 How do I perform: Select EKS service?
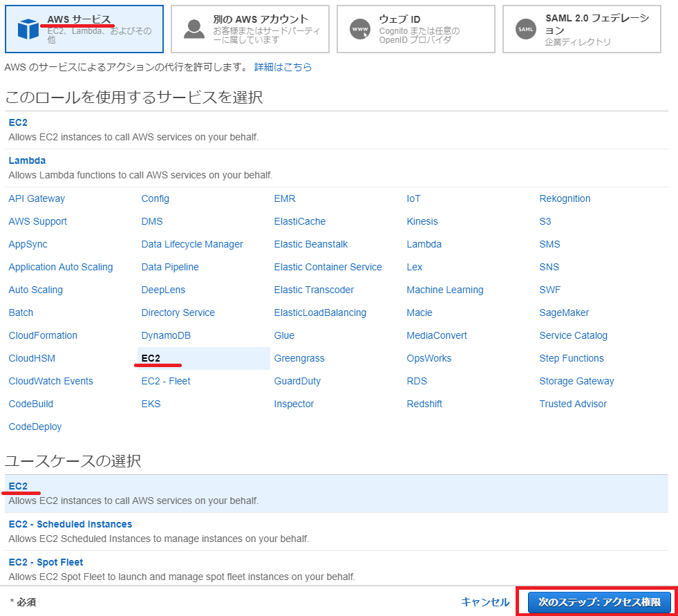tap(151, 404)
